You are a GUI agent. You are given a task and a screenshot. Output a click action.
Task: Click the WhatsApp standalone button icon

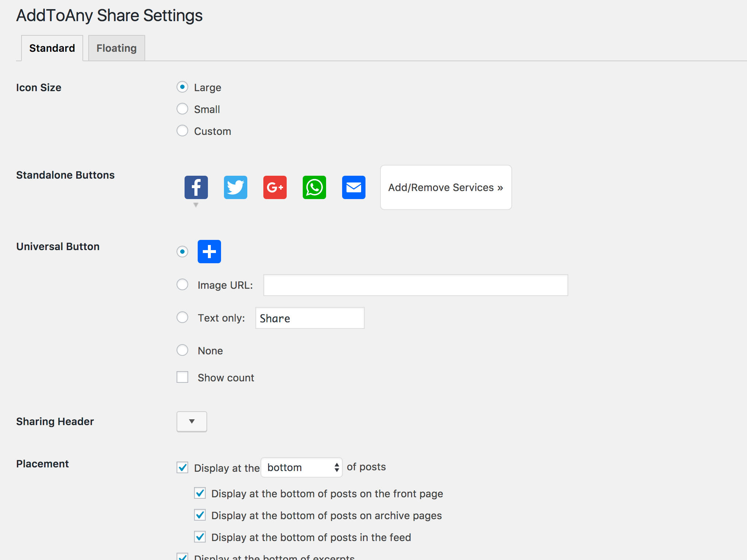[x=314, y=188]
